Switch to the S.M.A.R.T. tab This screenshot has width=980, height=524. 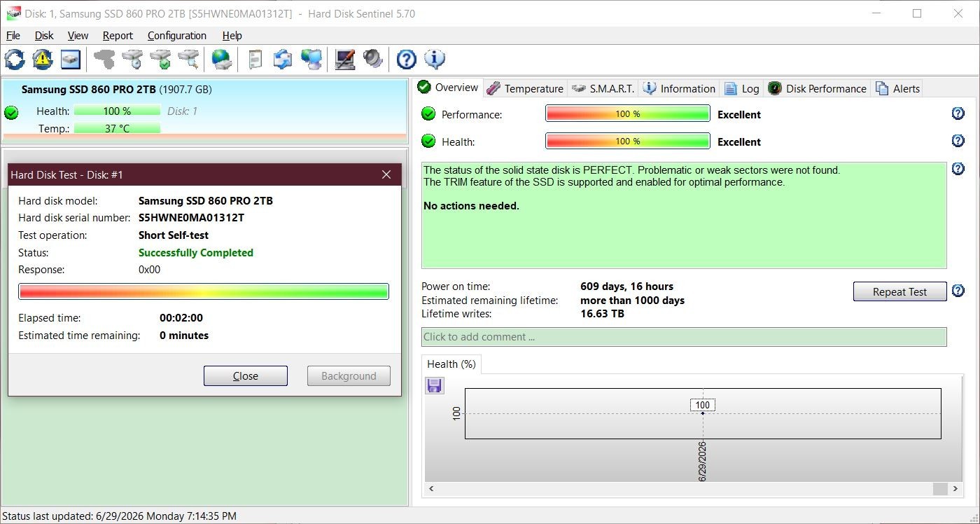point(603,88)
